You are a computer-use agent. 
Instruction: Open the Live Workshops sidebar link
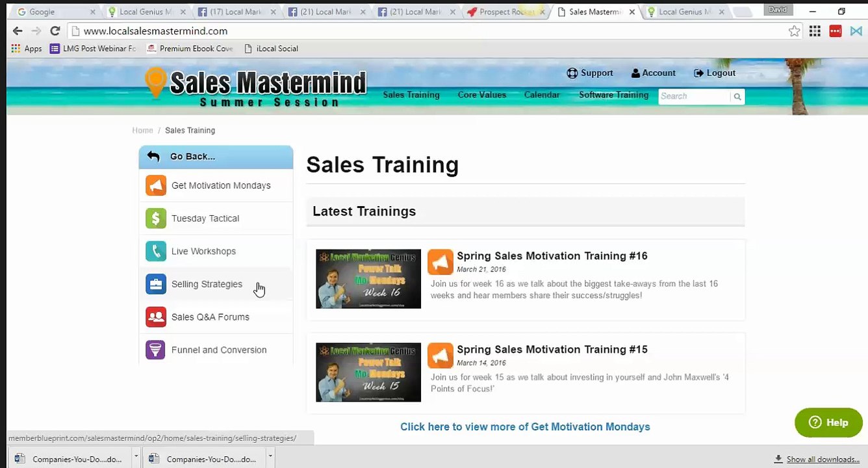(x=203, y=252)
